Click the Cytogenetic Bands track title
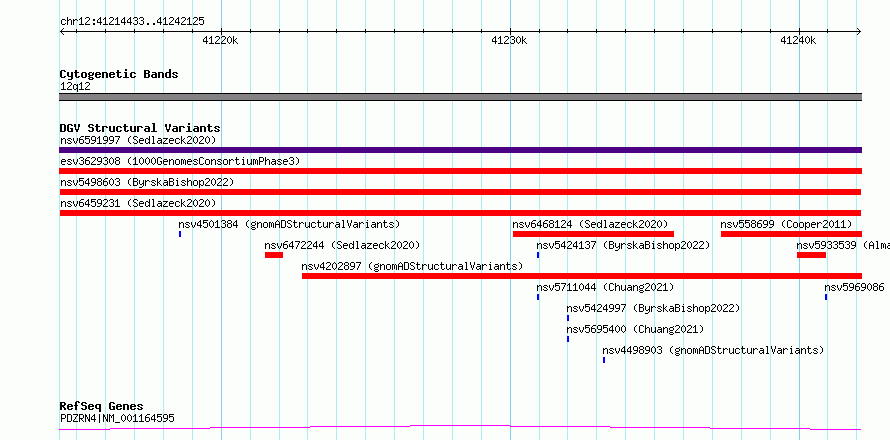Screen dimensions: 890x440 pyautogui.click(x=119, y=74)
